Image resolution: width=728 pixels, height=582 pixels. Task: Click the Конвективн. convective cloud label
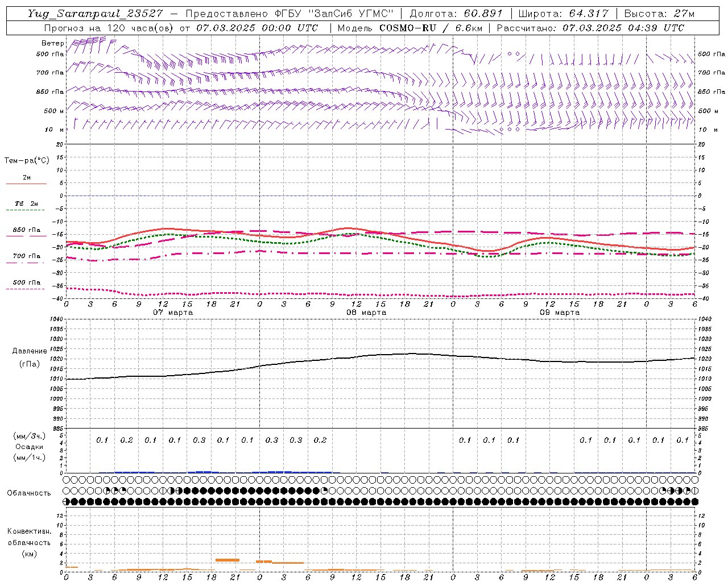tap(30, 531)
